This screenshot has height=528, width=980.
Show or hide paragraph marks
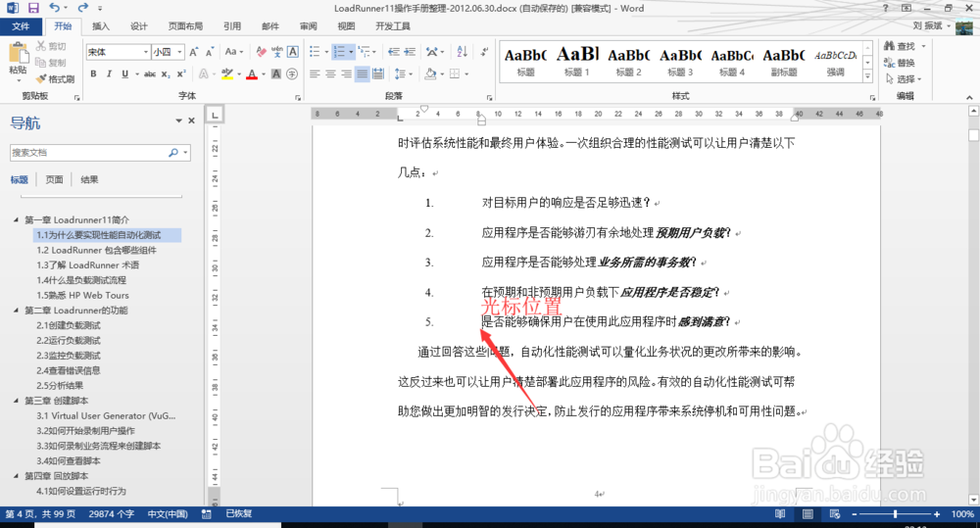tap(484, 52)
